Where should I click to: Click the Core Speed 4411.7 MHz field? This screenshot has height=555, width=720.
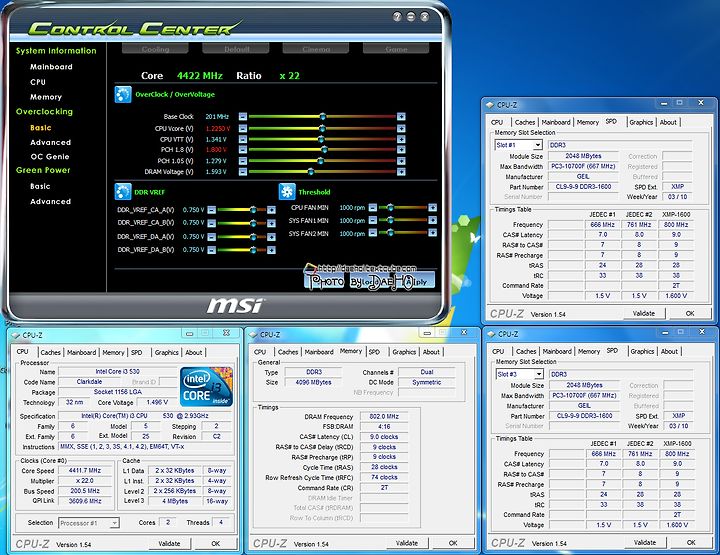coord(85,471)
